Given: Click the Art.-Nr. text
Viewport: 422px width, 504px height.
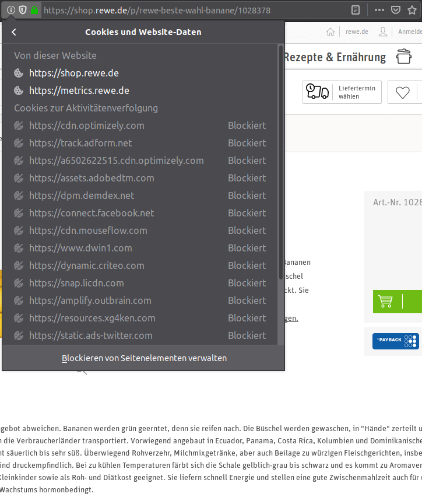Looking at the screenshot, I should click(398, 202).
